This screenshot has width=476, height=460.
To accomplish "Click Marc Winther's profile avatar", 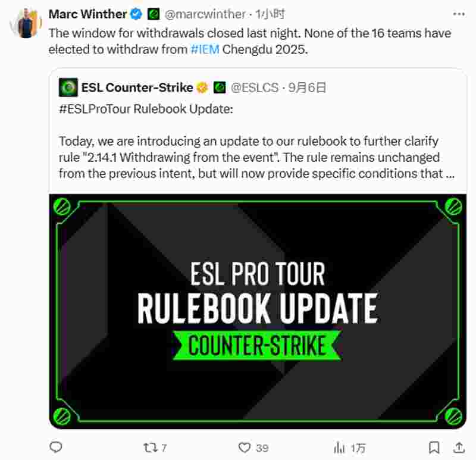I will pyautogui.click(x=26, y=23).
